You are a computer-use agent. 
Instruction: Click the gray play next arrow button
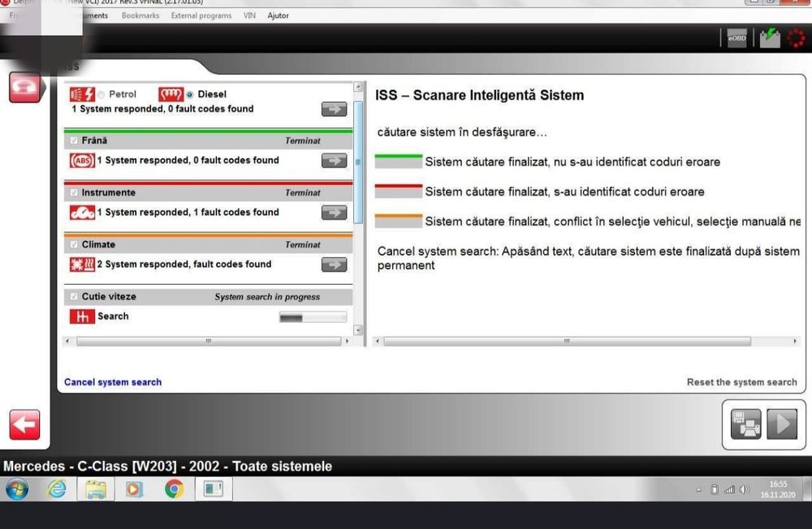pyautogui.click(x=781, y=424)
